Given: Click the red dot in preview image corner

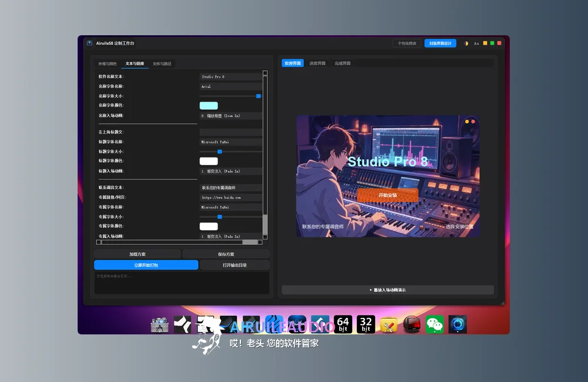Looking at the screenshot, I should point(473,122).
